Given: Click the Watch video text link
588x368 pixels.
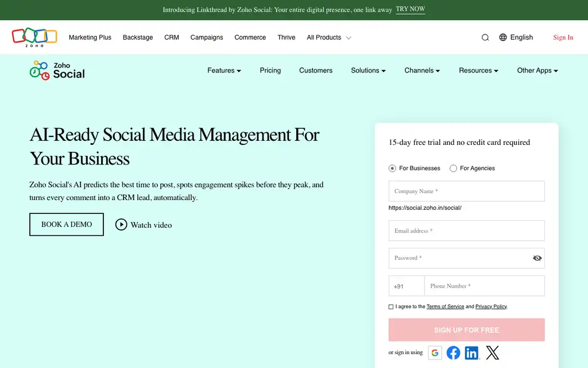Looking at the screenshot, I should 151,225.
